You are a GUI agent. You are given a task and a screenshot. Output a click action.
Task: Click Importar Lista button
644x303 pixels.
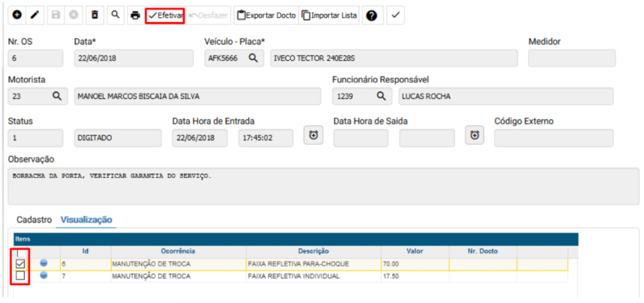(329, 15)
